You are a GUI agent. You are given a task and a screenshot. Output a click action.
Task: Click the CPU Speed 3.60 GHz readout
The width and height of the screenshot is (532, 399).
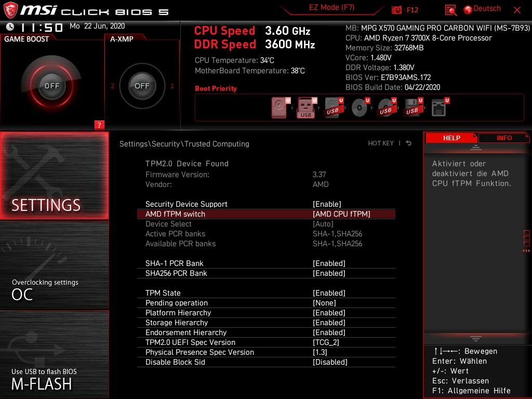tap(252, 31)
